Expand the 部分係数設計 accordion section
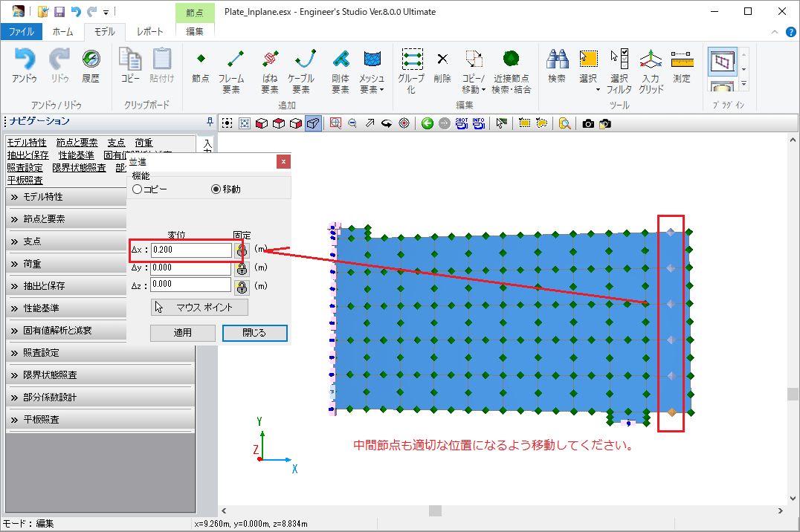This screenshot has width=800, height=532. coord(100,398)
